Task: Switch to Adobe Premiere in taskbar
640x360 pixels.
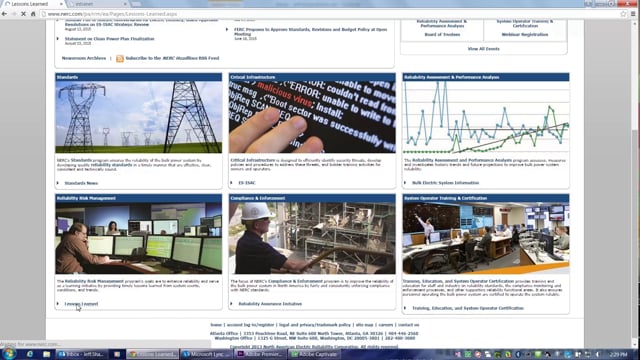Action: [x=260, y=354]
